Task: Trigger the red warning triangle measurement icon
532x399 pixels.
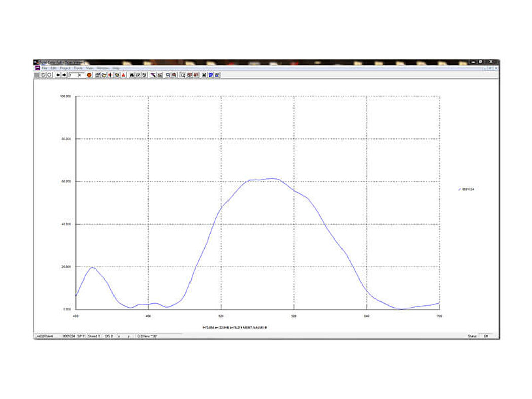Action: [123, 75]
